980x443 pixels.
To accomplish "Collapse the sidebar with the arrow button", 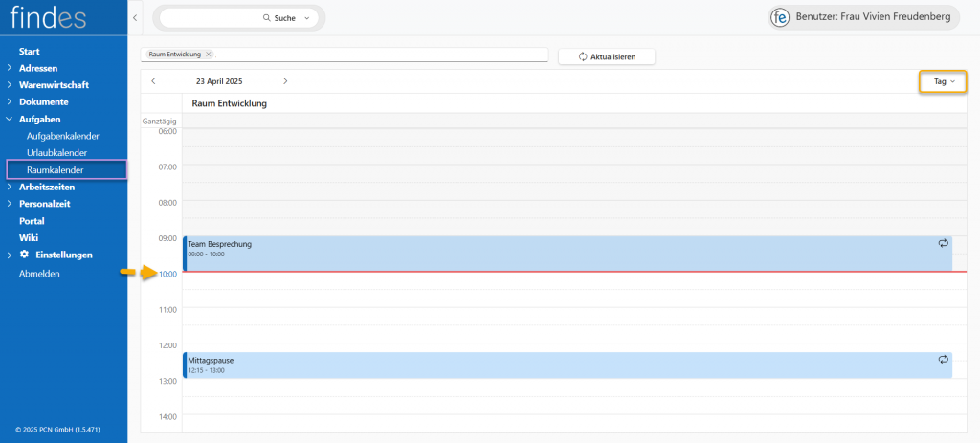I will click(x=135, y=18).
